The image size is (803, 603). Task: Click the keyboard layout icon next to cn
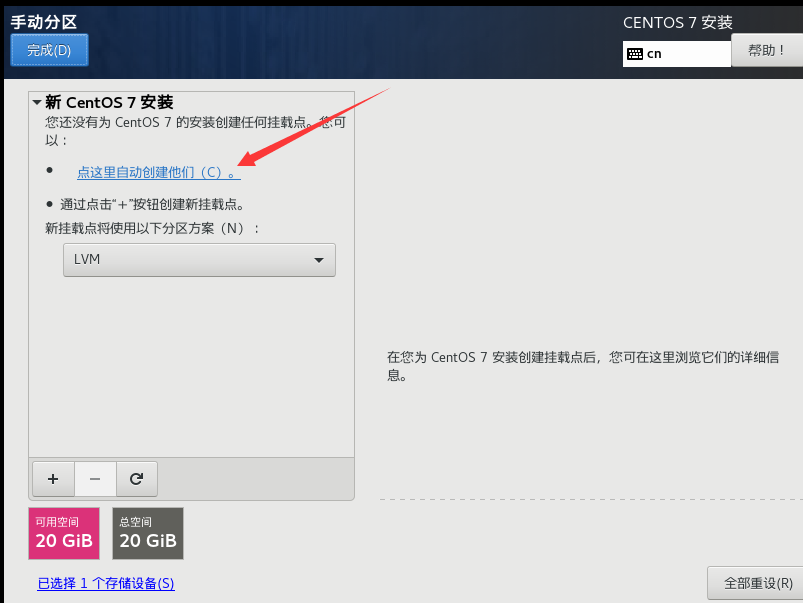pos(635,54)
